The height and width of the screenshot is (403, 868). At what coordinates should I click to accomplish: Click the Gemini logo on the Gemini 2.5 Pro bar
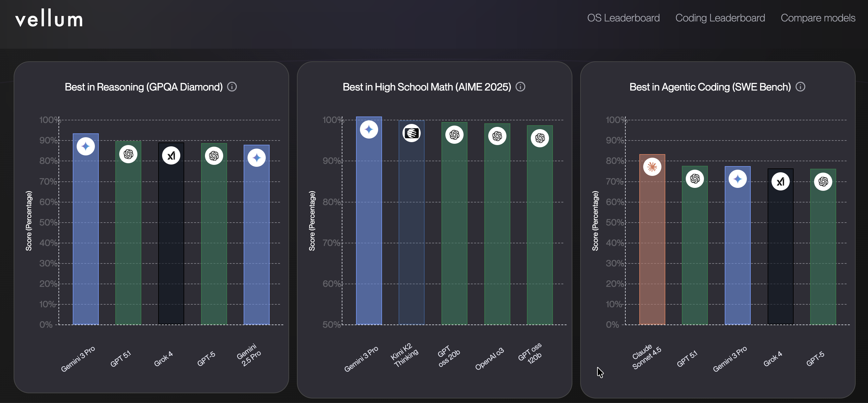[x=256, y=158]
